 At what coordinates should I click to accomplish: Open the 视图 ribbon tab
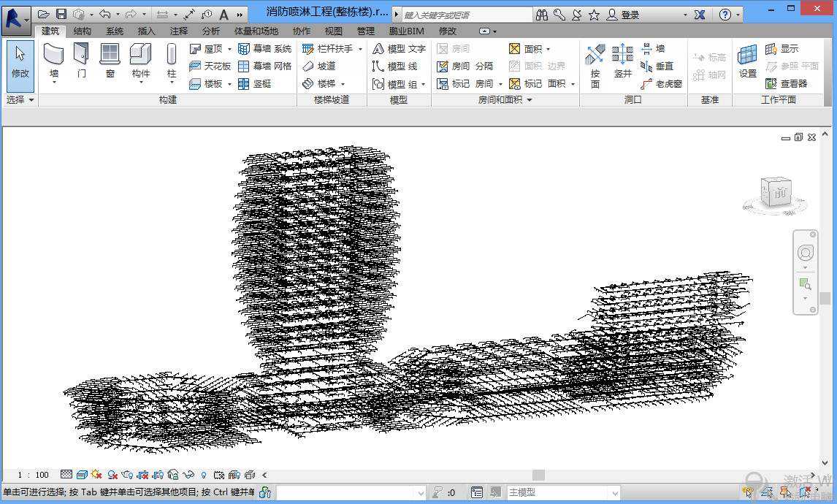(334, 31)
